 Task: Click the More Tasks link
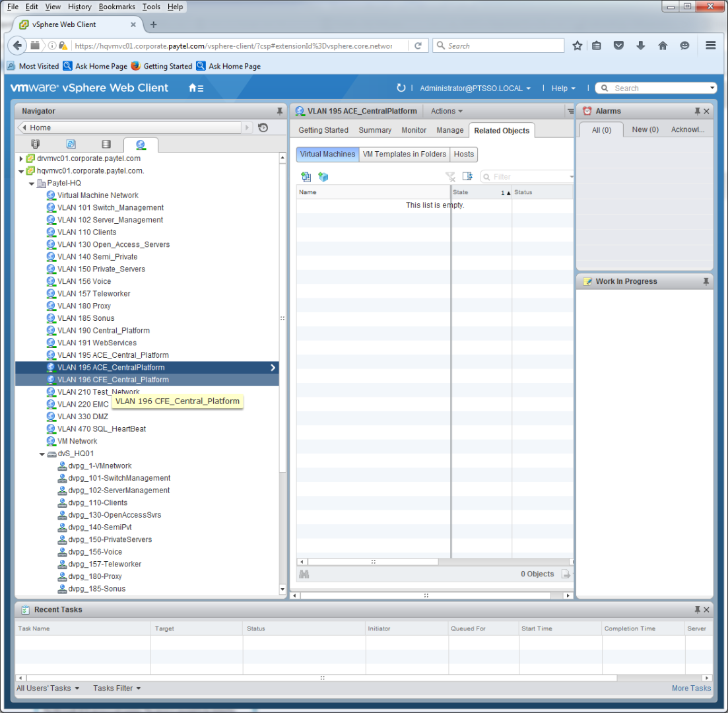coord(691,688)
